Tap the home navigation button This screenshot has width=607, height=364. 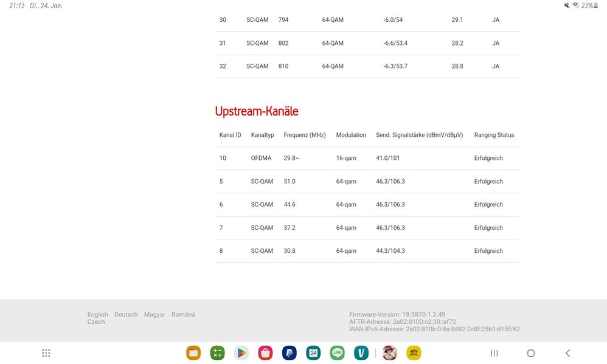pyautogui.click(x=531, y=353)
